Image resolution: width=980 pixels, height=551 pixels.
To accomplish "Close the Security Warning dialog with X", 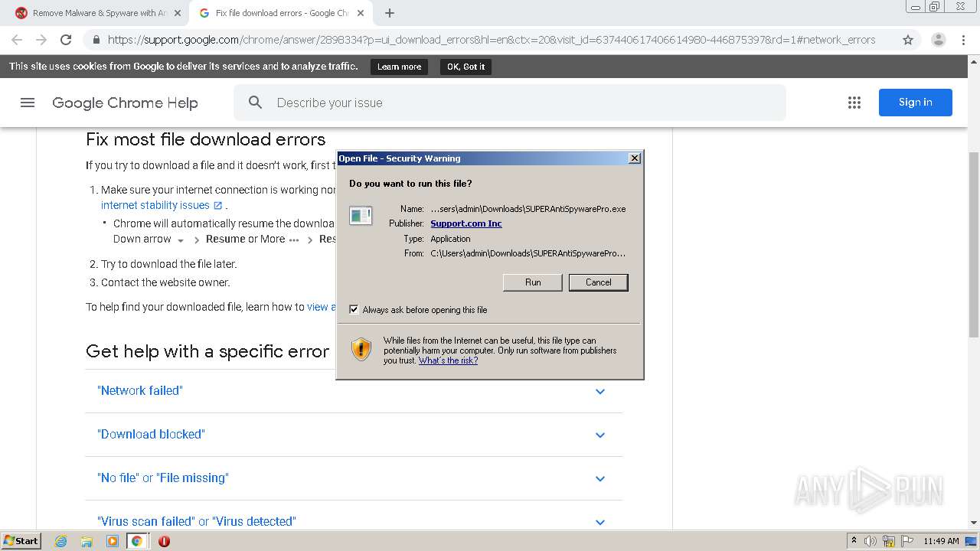I will pyautogui.click(x=634, y=158).
